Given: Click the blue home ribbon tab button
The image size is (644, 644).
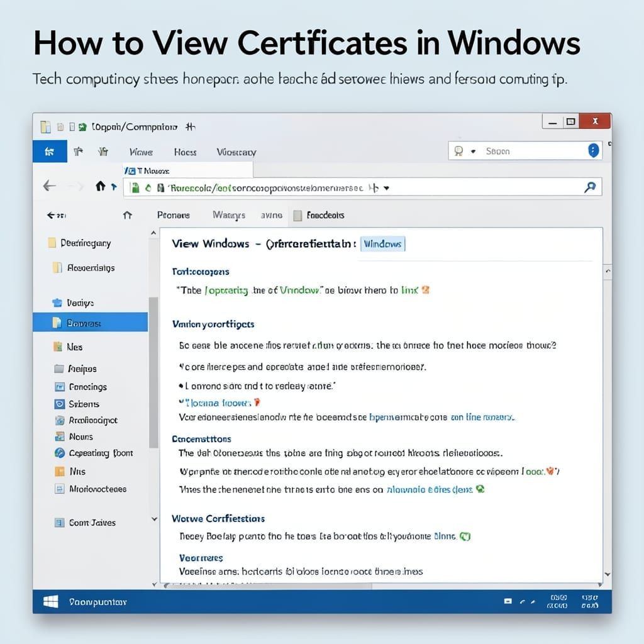Looking at the screenshot, I should tap(50, 152).
